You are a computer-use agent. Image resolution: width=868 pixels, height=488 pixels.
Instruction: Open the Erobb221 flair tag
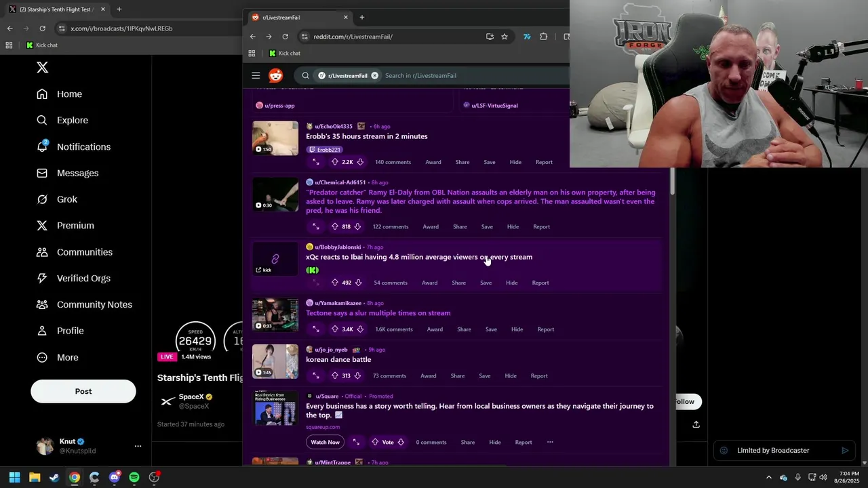pyautogui.click(x=324, y=150)
